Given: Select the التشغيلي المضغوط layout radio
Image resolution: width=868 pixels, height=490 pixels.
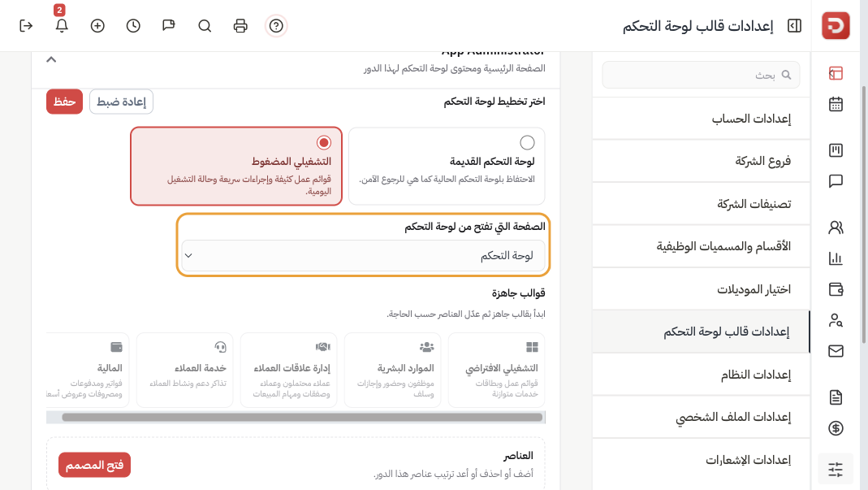Looking at the screenshot, I should pos(324,142).
